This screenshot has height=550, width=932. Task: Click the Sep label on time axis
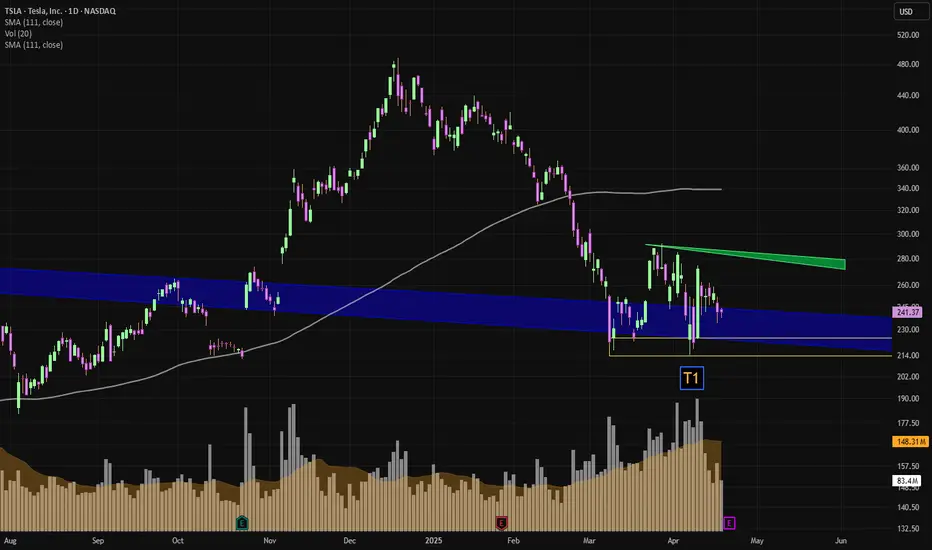point(98,540)
